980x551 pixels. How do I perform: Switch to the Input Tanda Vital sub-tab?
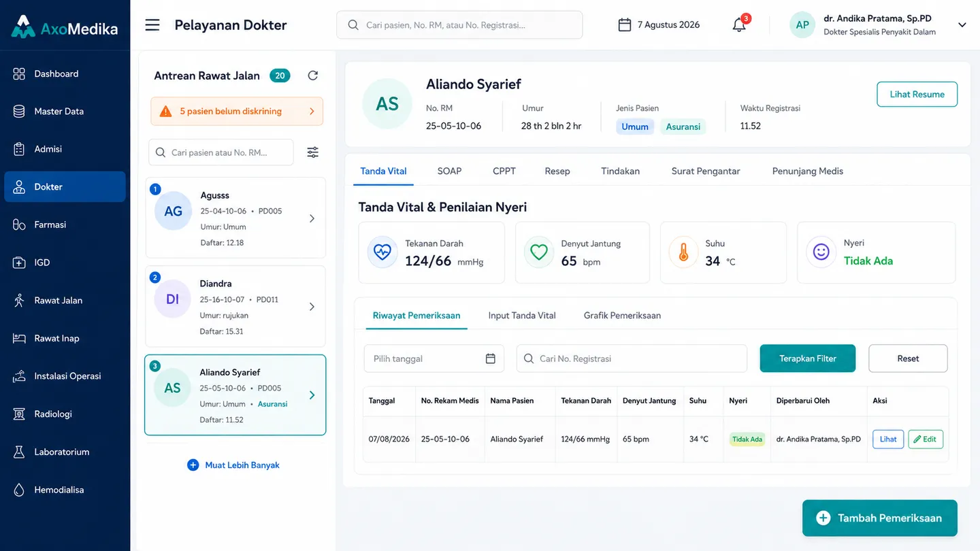click(522, 316)
